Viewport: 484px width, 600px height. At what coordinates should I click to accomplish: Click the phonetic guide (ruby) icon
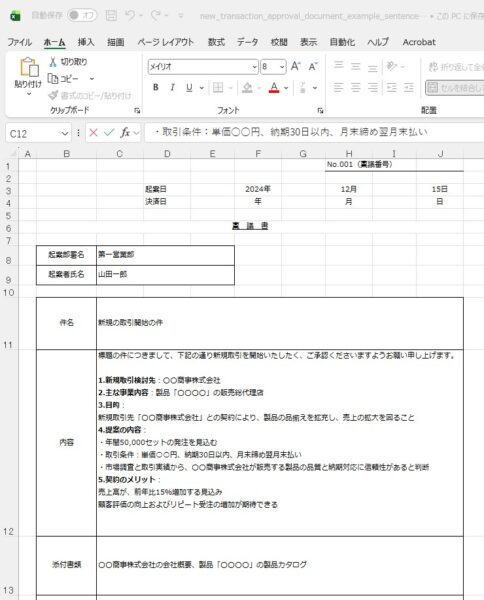pos(303,88)
